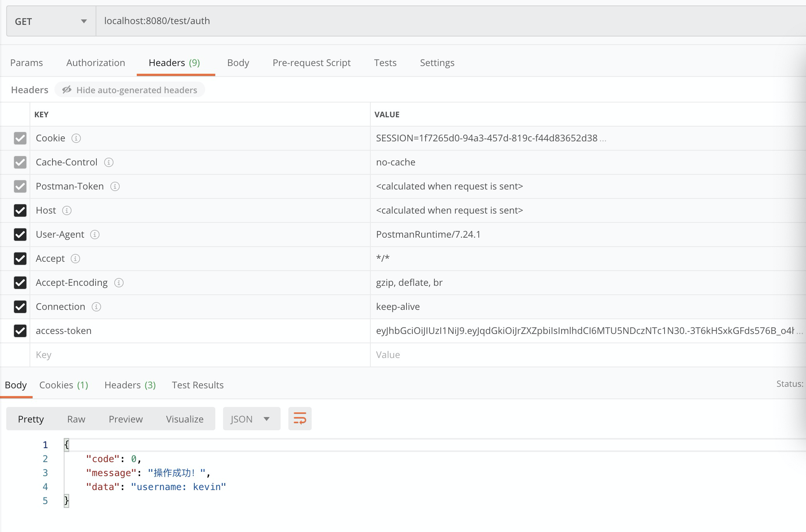Viewport: 806px width, 532px height.
Task: Click the request URL field
Action: [427, 21]
